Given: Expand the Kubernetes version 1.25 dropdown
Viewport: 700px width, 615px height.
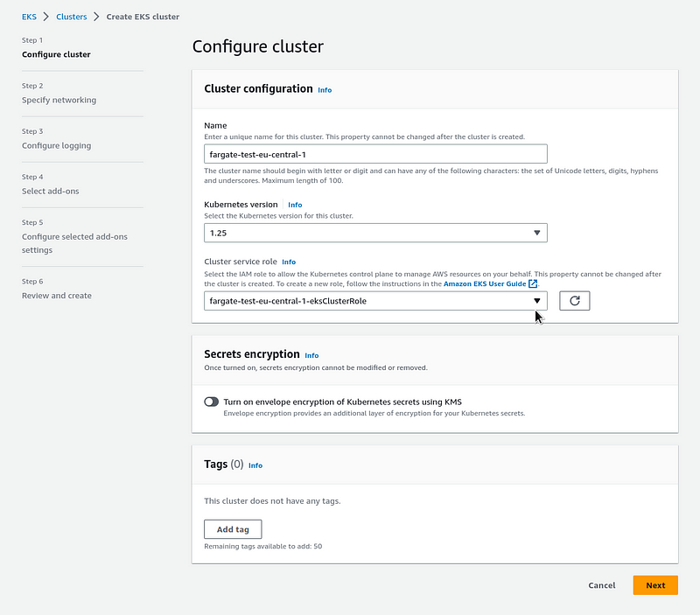Looking at the screenshot, I should point(375,233).
